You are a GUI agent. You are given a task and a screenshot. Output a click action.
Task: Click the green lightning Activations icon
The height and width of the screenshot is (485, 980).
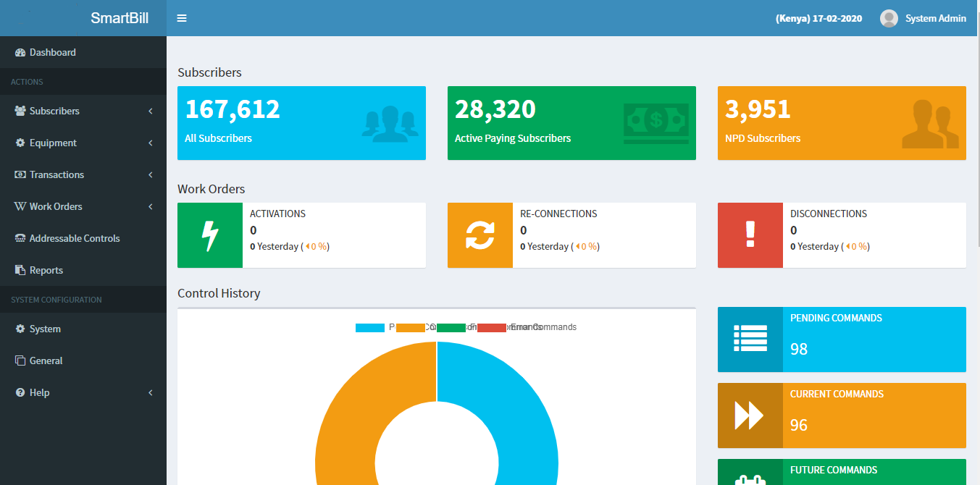coord(210,235)
